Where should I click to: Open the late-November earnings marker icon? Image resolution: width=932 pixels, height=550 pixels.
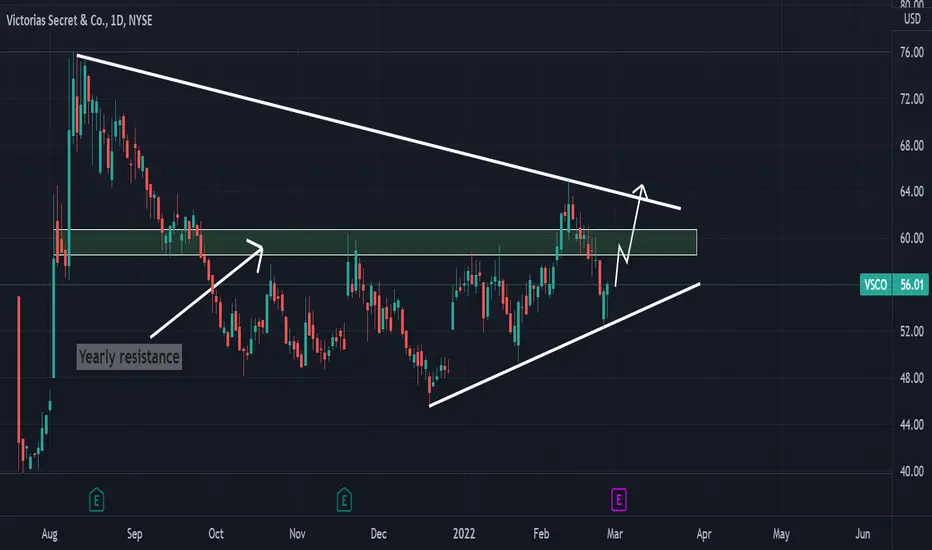tap(344, 499)
